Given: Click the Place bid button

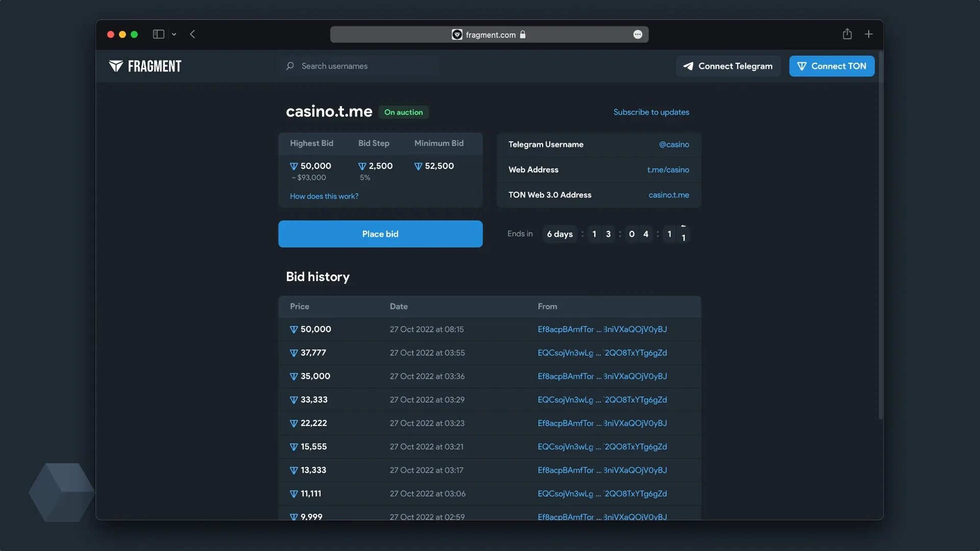Looking at the screenshot, I should [x=380, y=234].
